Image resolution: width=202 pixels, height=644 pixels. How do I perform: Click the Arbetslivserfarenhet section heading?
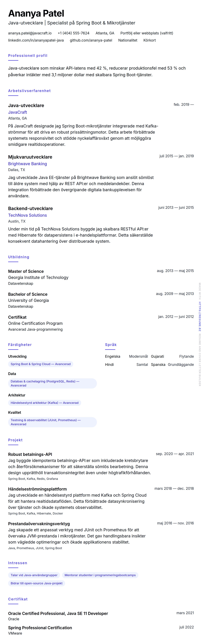29,91
